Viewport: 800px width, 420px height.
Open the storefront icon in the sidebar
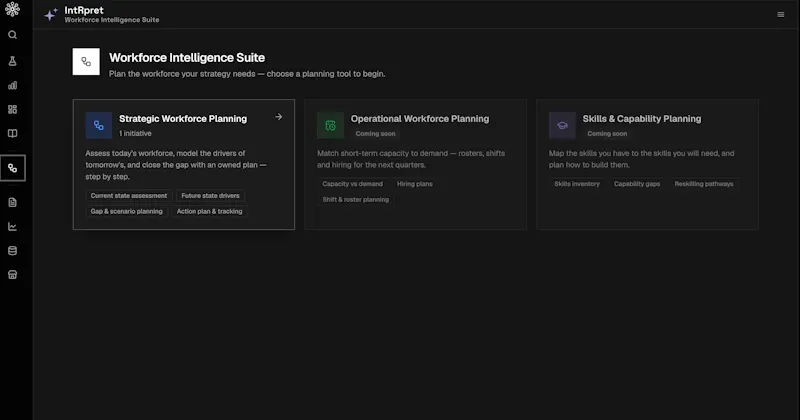(x=12, y=275)
